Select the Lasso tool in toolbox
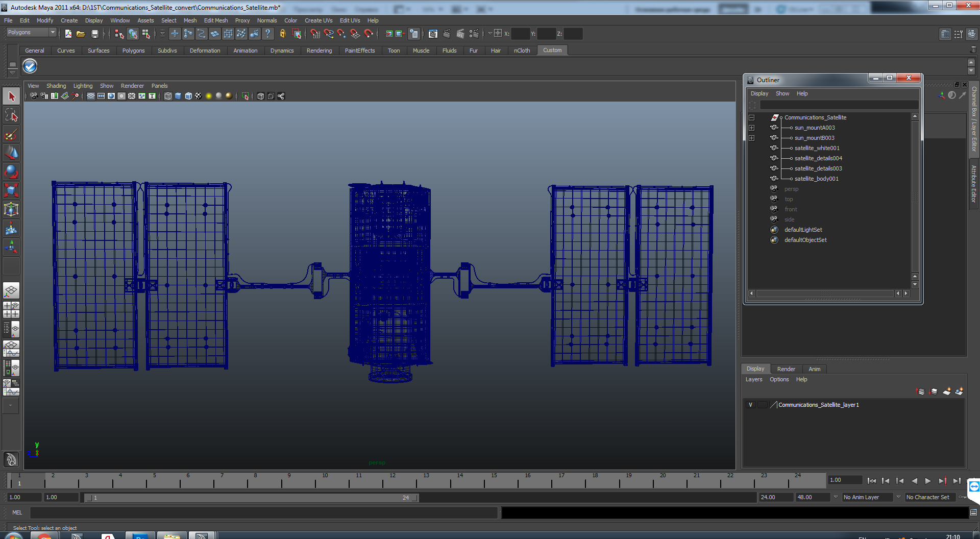This screenshot has height=539, width=980. (x=11, y=115)
